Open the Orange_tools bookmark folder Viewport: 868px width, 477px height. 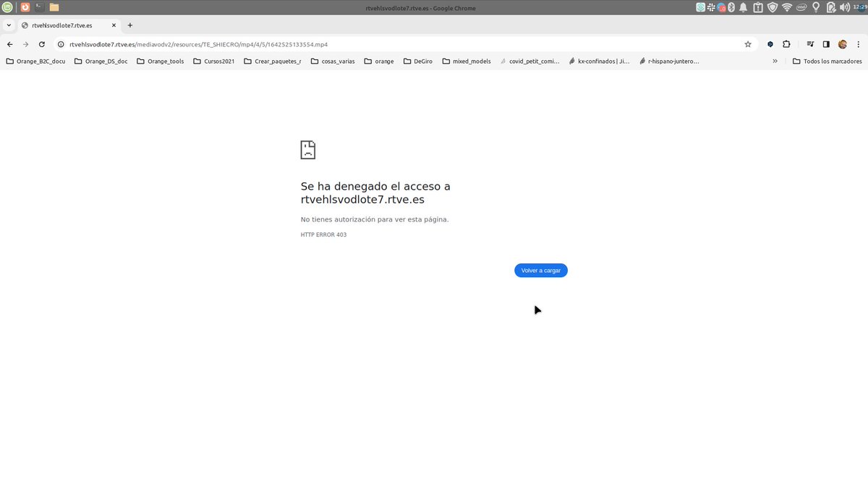point(160,62)
